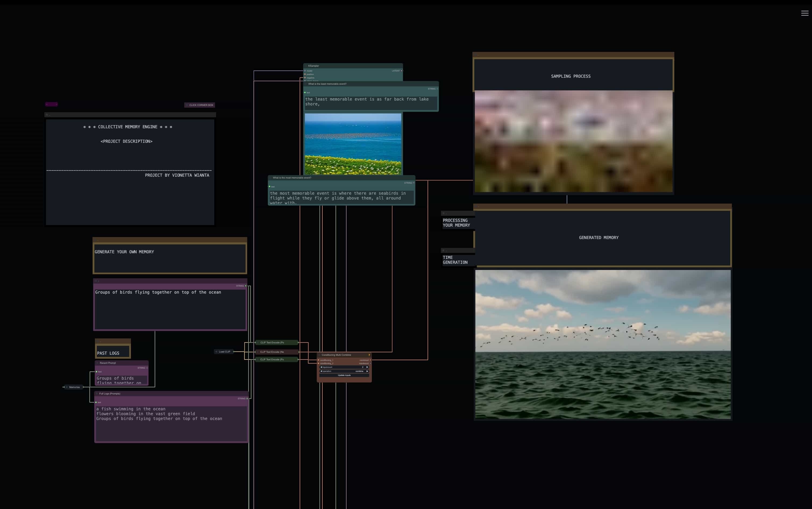This screenshot has width=812, height=509.
Task: Click the help question mark on Conditioning Multi Combine
Action: pyautogui.click(x=369, y=355)
